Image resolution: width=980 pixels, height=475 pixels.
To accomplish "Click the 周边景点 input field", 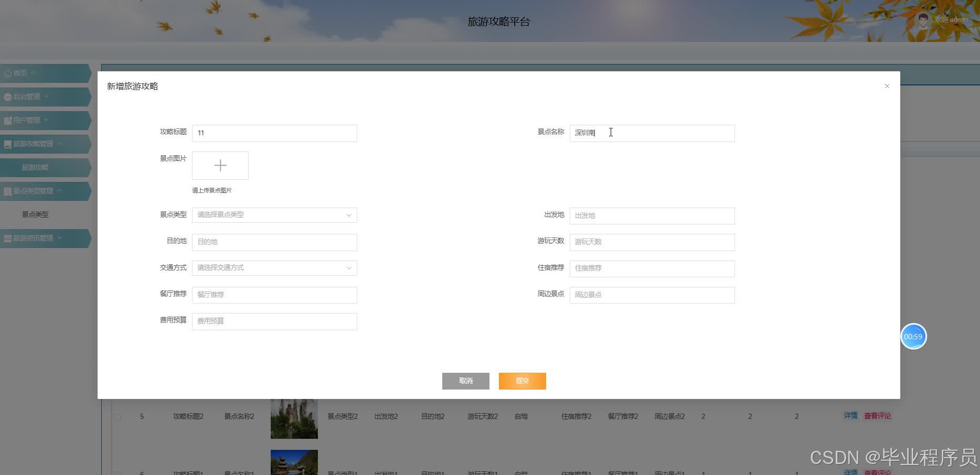I will tap(652, 295).
